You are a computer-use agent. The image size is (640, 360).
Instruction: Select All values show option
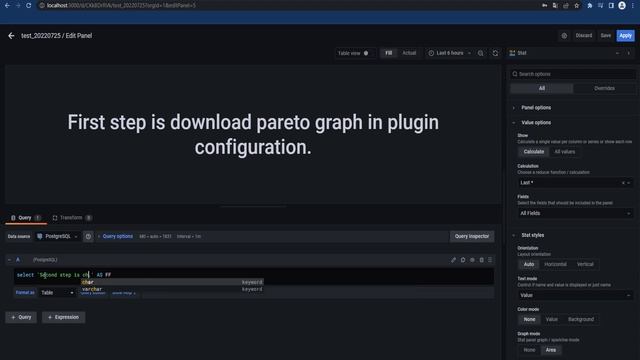tap(564, 152)
